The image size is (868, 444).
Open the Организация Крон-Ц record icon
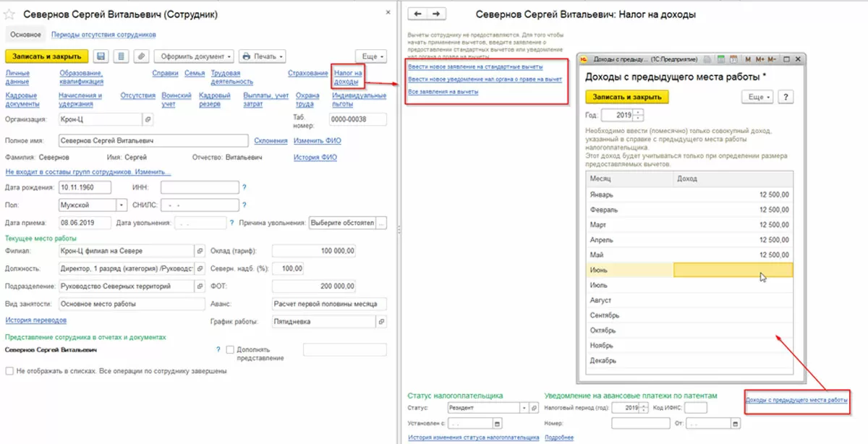coord(148,119)
